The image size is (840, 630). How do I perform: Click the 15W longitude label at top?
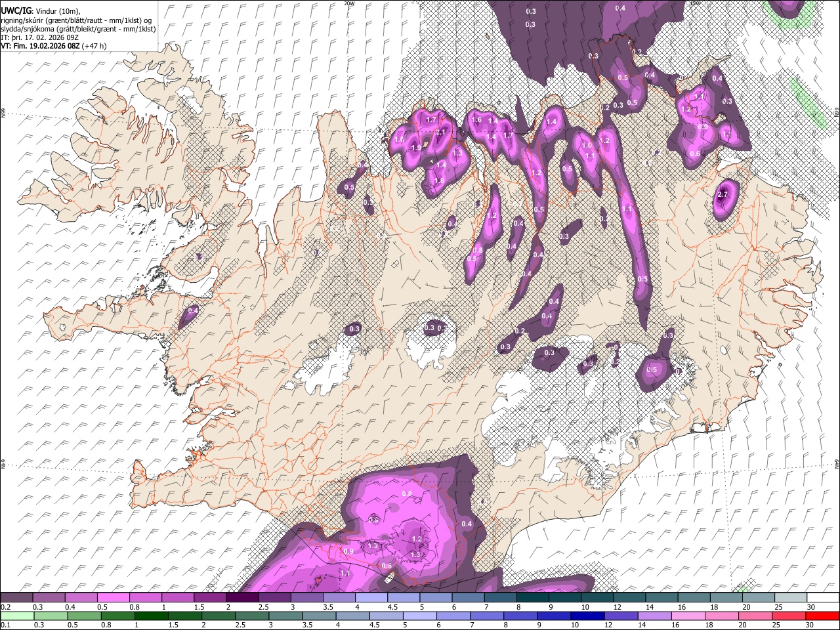[x=696, y=3]
